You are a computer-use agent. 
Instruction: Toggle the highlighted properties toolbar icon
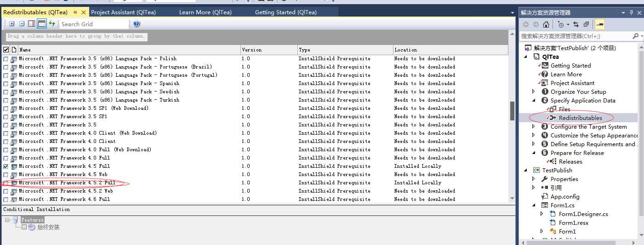(x=599, y=24)
